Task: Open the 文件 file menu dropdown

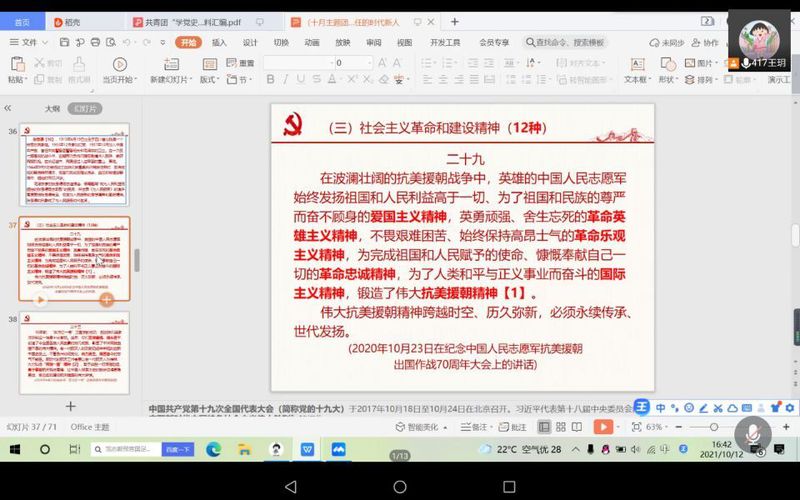Action: tap(29, 42)
